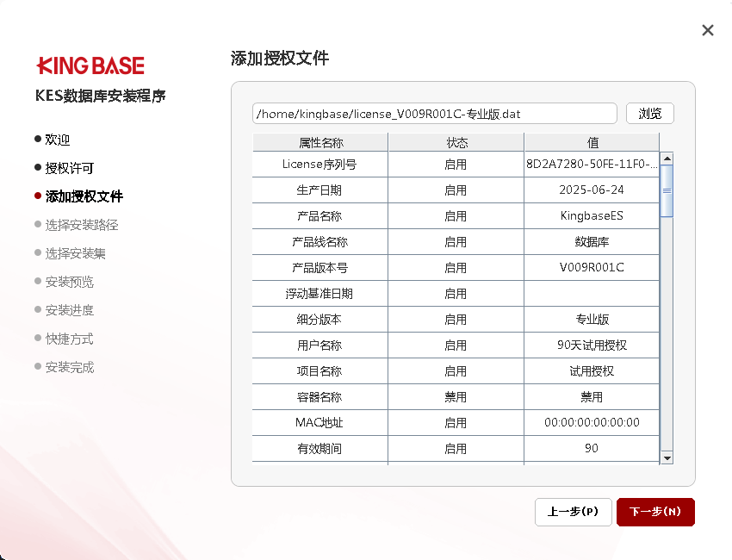This screenshot has width=732, height=560.
Task: Click the 浏览 browse button
Action: click(649, 114)
